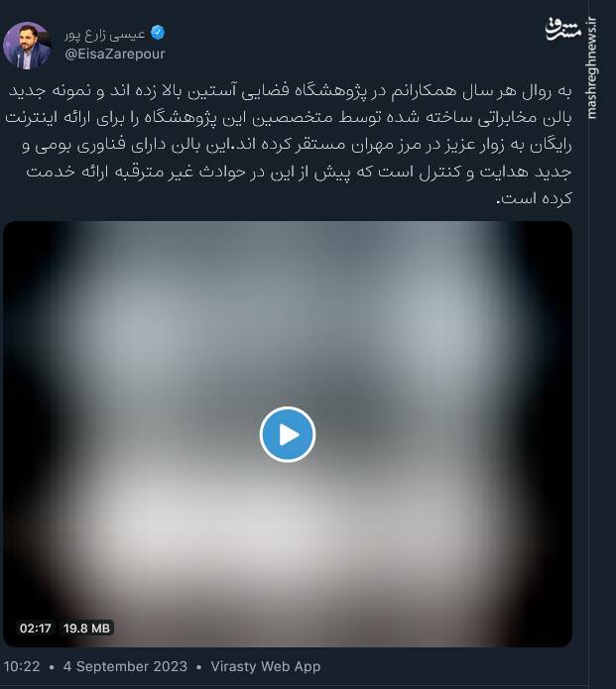
Task: Click the 4 September 2023 date
Action: (125, 666)
